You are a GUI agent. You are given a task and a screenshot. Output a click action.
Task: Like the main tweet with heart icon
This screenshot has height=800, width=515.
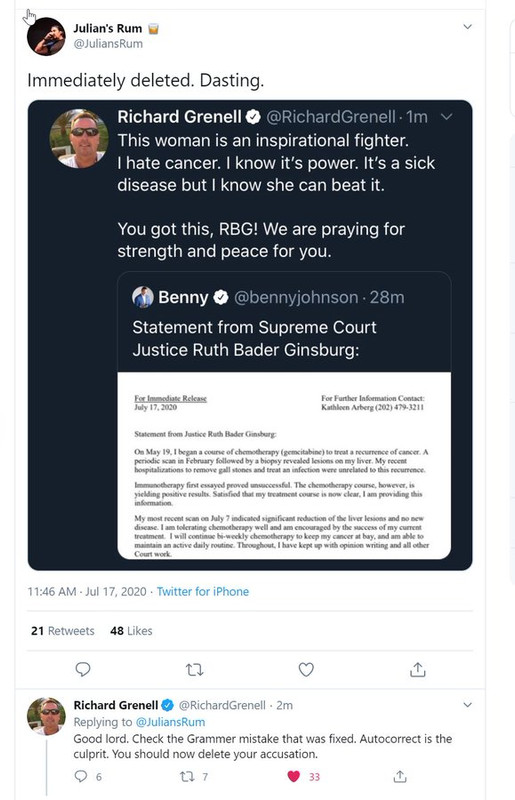tap(306, 669)
